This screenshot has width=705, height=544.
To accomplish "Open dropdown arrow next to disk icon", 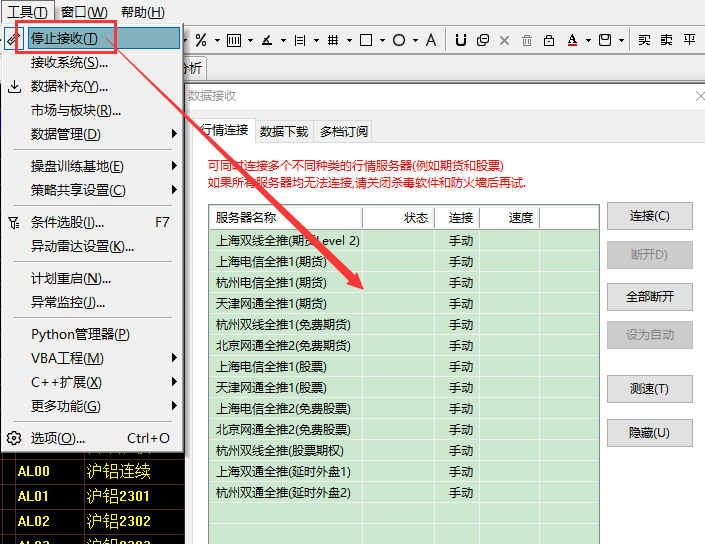I will [621, 40].
